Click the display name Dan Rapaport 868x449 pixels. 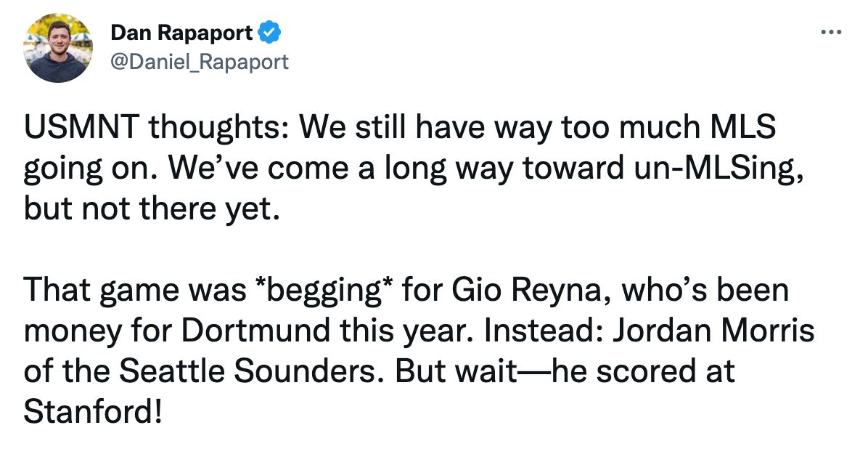181,33
